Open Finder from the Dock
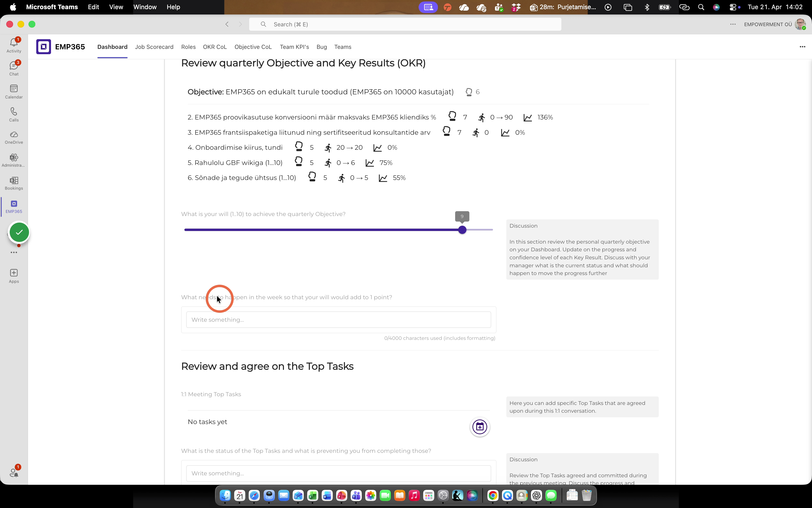 coord(225,496)
